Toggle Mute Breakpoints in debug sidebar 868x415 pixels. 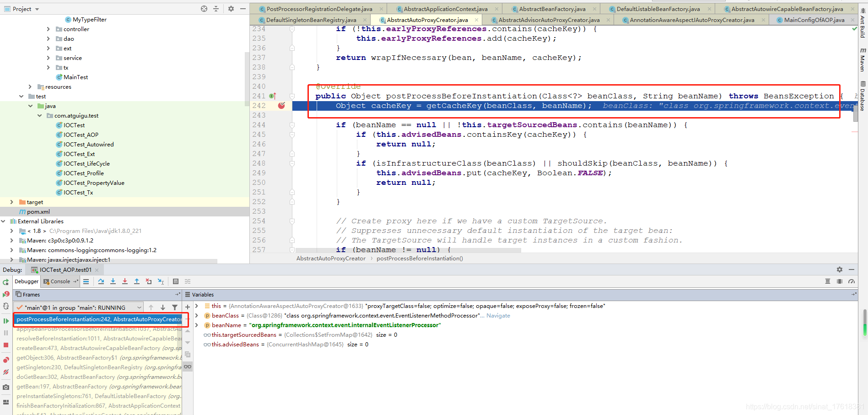pyautogui.click(x=6, y=372)
